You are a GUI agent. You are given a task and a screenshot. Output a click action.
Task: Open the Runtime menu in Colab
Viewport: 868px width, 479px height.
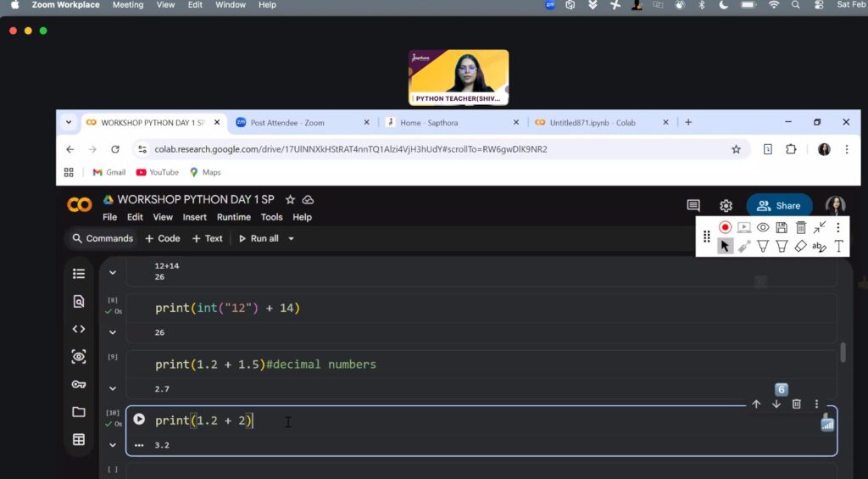(233, 217)
